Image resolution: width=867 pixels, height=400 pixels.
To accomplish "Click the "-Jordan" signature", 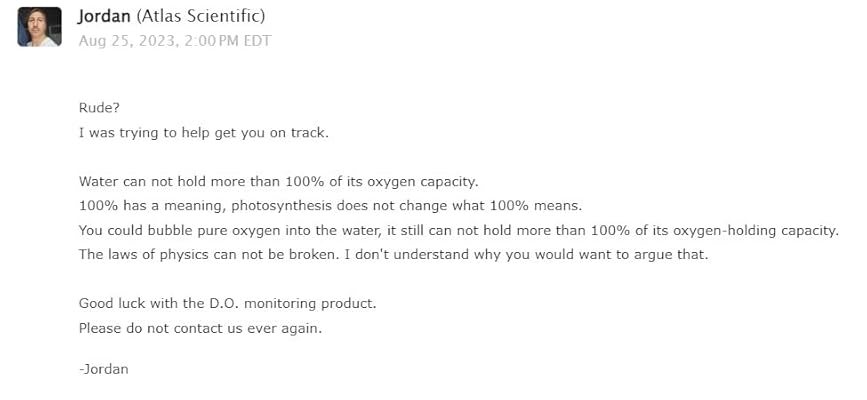I will click(x=103, y=369).
